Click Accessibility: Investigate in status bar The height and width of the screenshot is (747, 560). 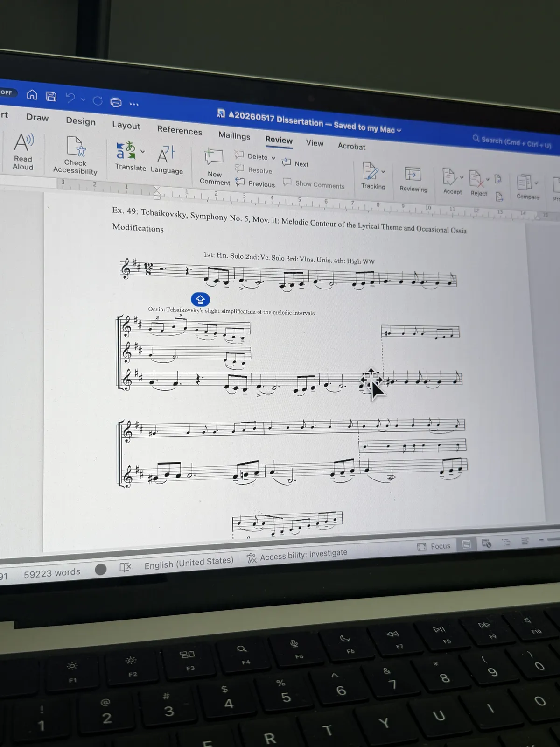click(x=297, y=555)
